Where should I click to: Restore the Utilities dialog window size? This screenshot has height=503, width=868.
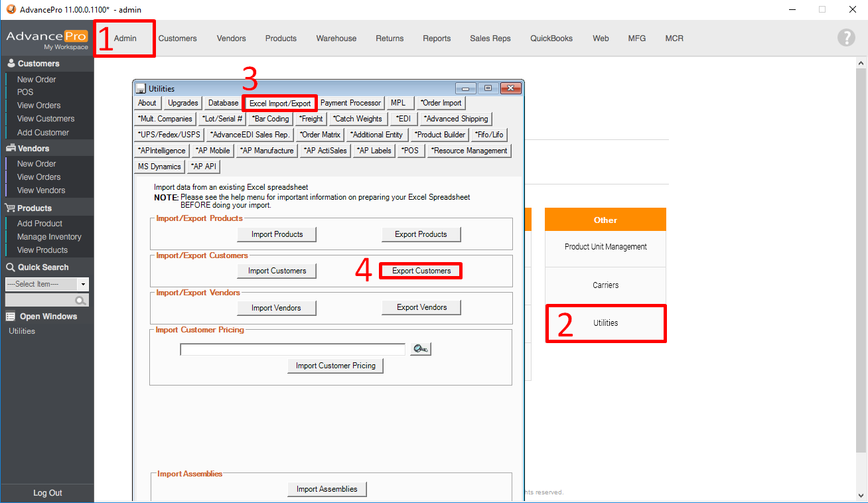tap(488, 88)
